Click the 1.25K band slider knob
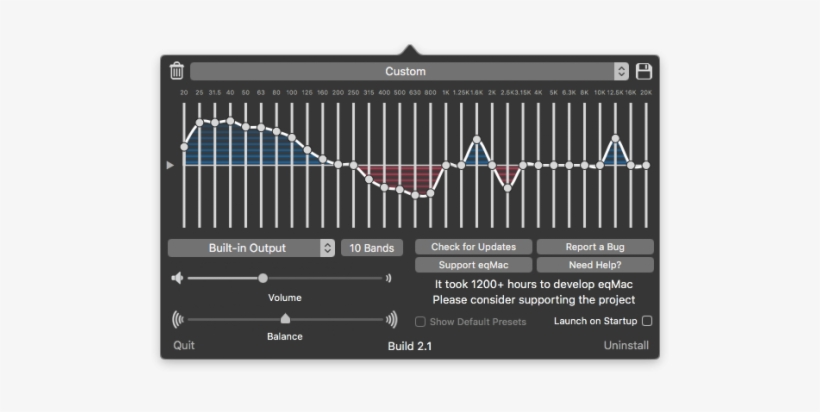The height and width of the screenshot is (412, 820). pos(461,165)
